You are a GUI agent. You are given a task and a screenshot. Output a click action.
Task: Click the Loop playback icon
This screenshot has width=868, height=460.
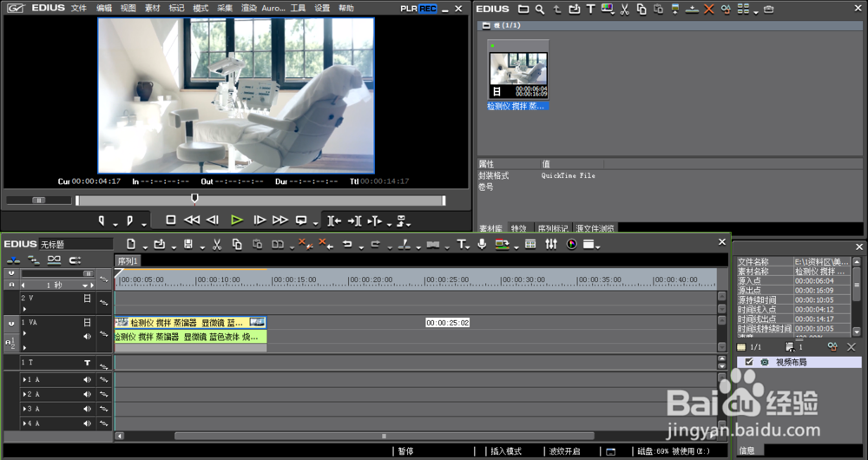click(x=301, y=220)
